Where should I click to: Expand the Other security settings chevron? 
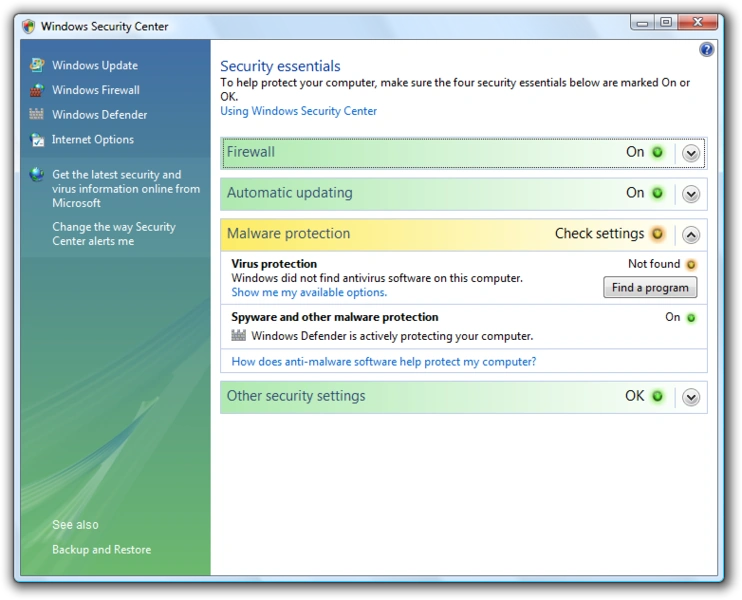(691, 397)
